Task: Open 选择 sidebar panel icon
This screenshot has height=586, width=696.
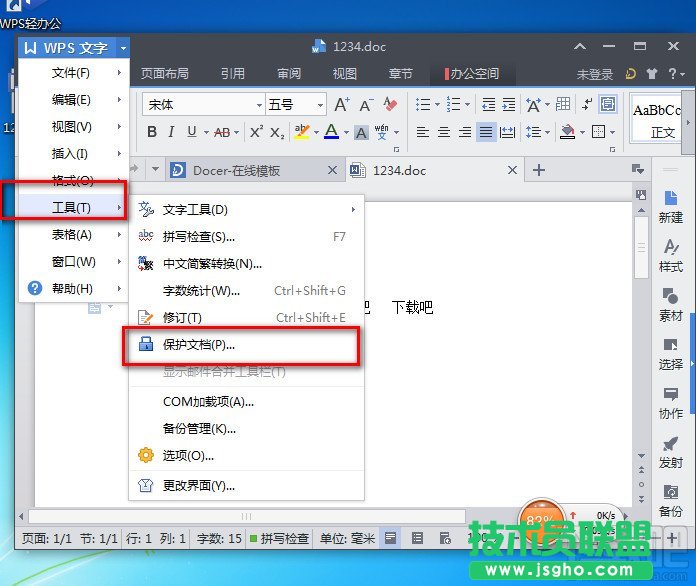Action: [x=670, y=354]
